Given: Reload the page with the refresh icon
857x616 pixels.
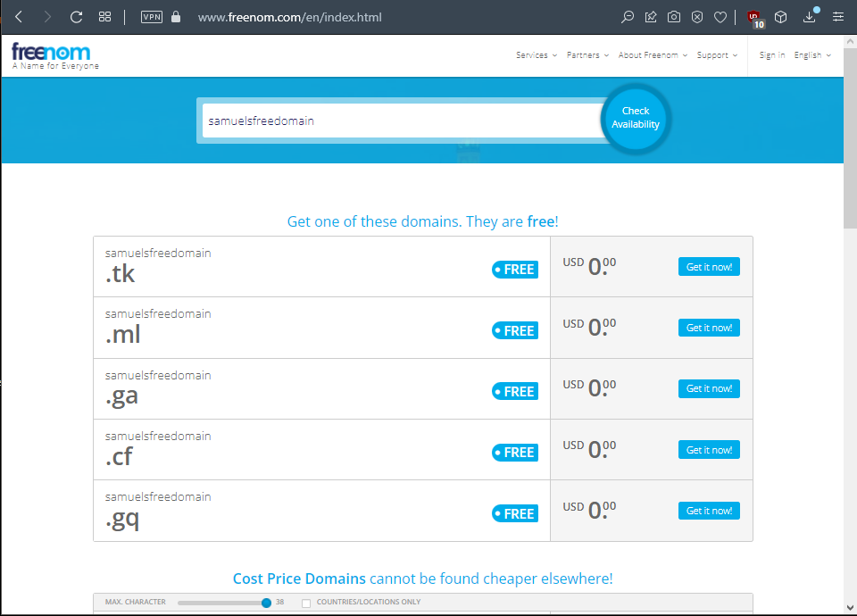Looking at the screenshot, I should 76,17.
